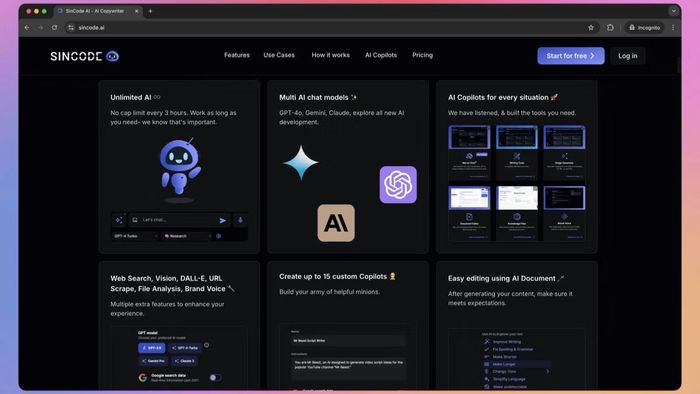Open the Brand Voice screenshot thumbnail
The height and width of the screenshot is (394, 700).
[x=564, y=198]
